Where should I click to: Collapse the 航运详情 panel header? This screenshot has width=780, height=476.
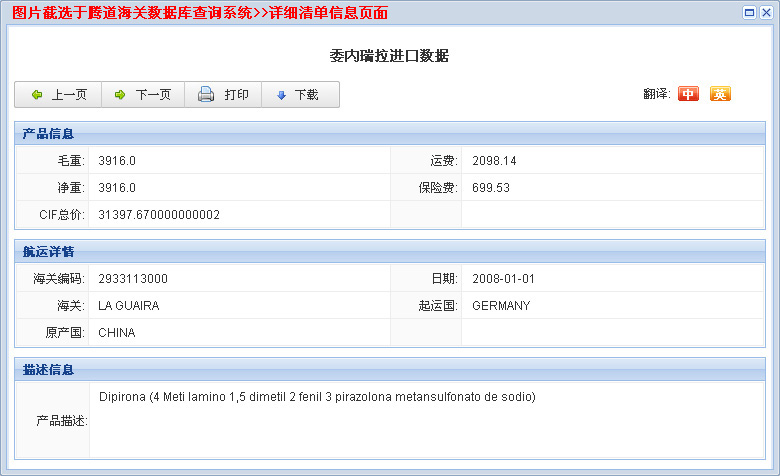(x=48, y=251)
